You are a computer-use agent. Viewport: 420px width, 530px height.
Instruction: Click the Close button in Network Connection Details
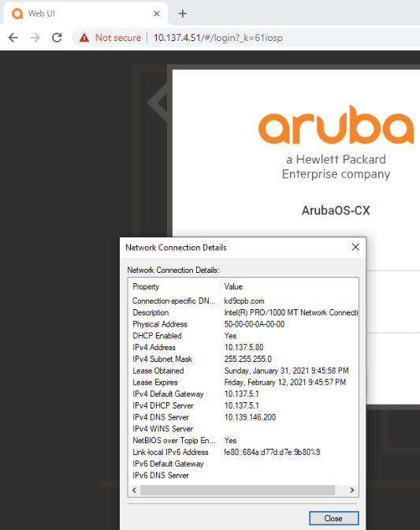pos(333,518)
